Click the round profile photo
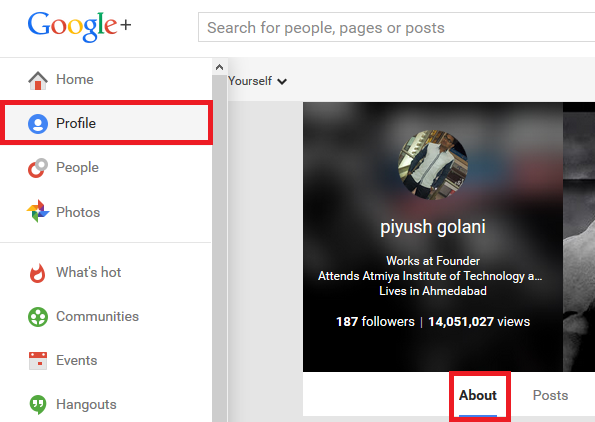 tap(433, 165)
